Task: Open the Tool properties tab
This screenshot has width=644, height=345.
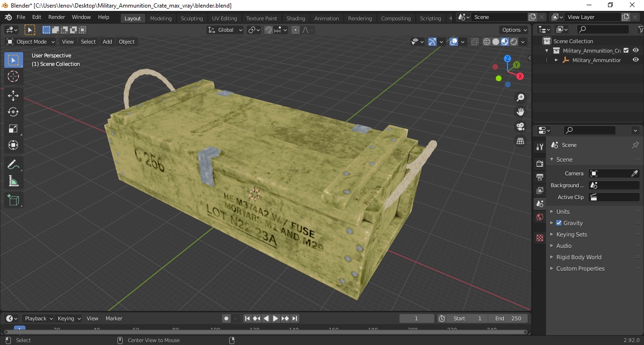Action: point(540,147)
